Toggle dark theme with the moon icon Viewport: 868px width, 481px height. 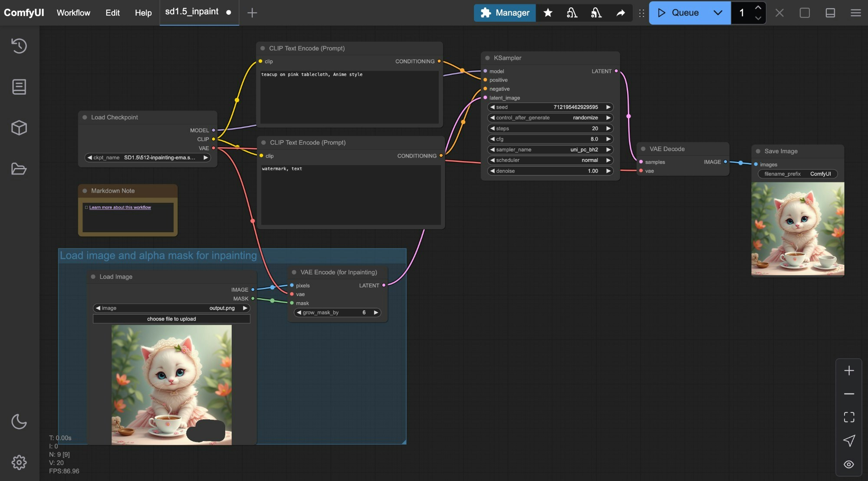19,421
